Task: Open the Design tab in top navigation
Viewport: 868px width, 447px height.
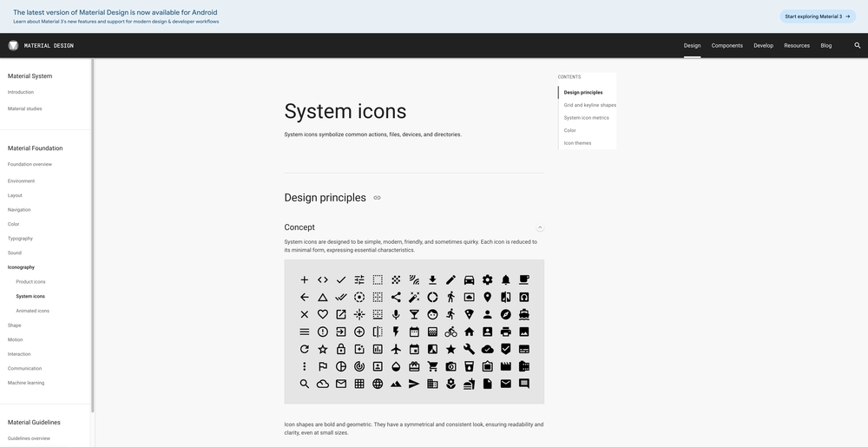Action: [x=692, y=45]
